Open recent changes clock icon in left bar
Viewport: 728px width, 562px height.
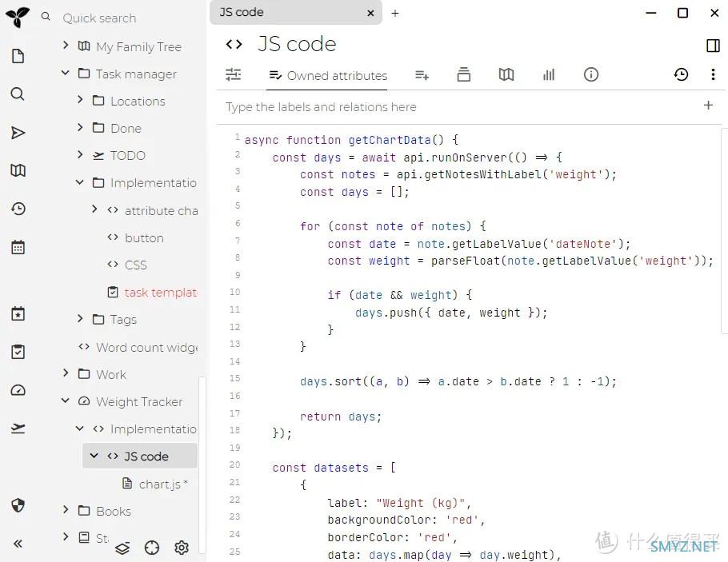pos(18,209)
